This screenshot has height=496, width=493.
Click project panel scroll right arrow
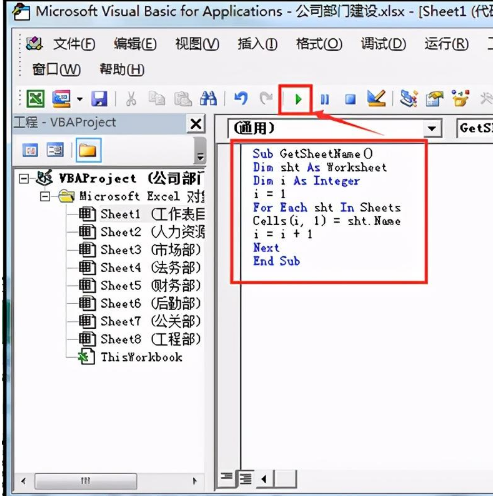(x=195, y=481)
